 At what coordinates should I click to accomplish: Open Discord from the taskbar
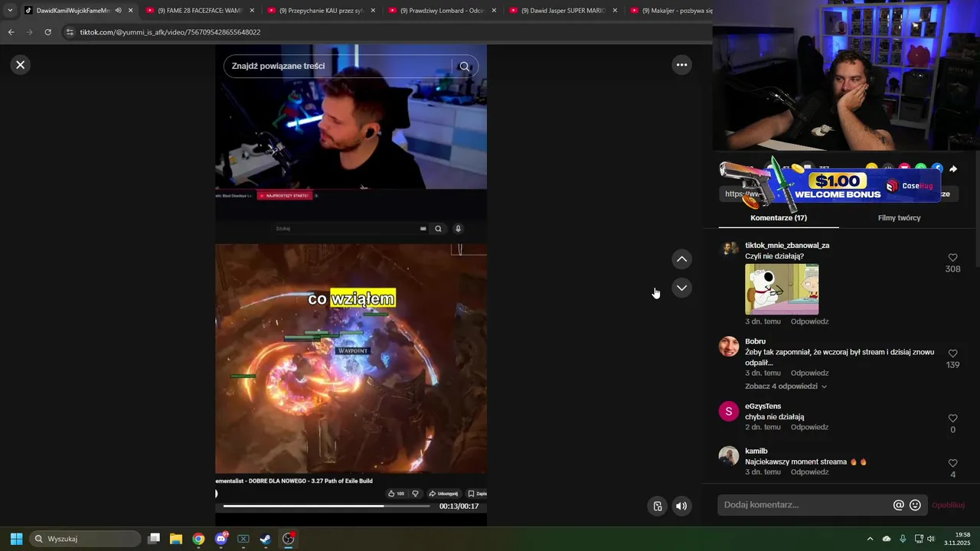tap(221, 539)
